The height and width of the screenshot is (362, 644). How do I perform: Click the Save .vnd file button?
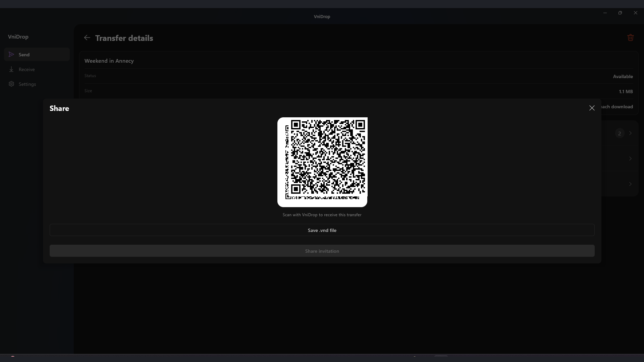[x=322, y=230]
